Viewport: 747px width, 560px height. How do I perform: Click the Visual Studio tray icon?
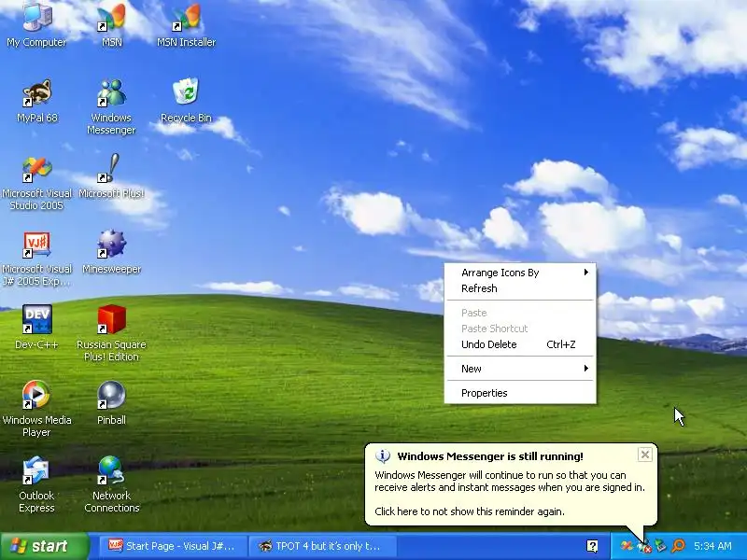627,546
